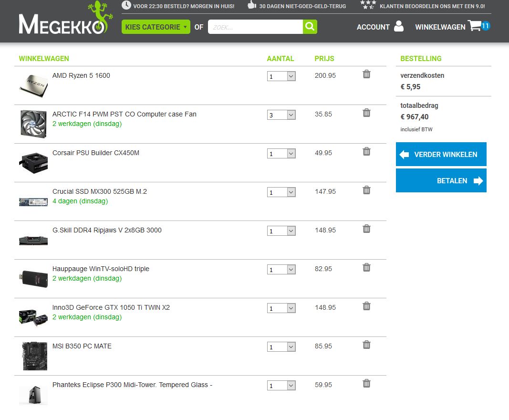This screenshot has width=509, height=420.
Task: Open Corsair PSU Builder CX450M product link
Action: 96,153
